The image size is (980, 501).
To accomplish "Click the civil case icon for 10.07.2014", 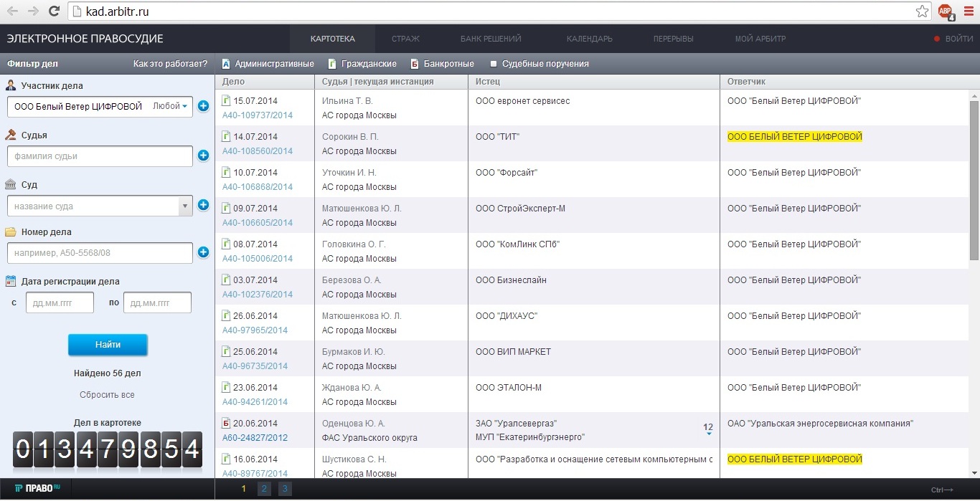I will click(x=226, y=172).
